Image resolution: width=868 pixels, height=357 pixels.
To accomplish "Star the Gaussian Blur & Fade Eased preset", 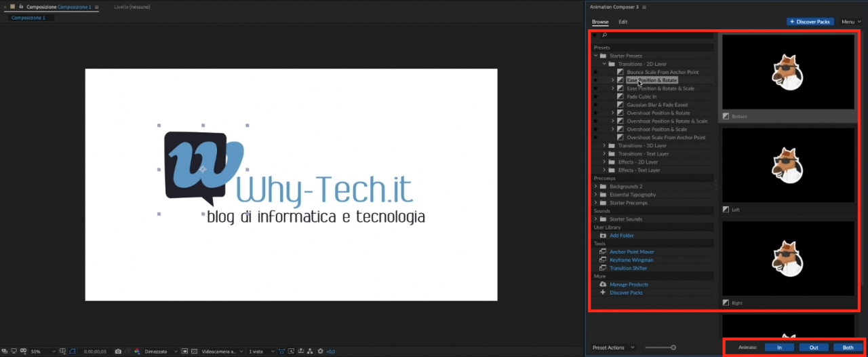I will tap(595, 105).
